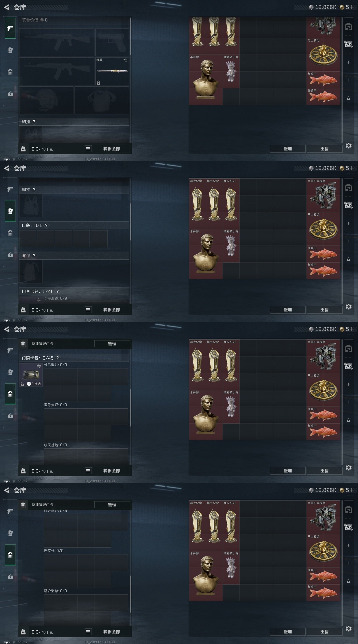
Task: Click the padlock icon under the 暗星 knife
Action: point(99,83)
